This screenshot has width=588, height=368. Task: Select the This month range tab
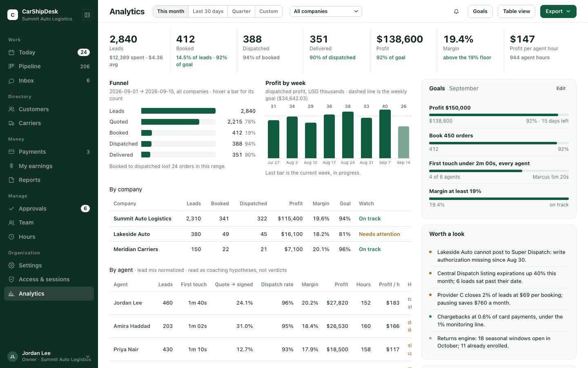[x=171, y=11]
